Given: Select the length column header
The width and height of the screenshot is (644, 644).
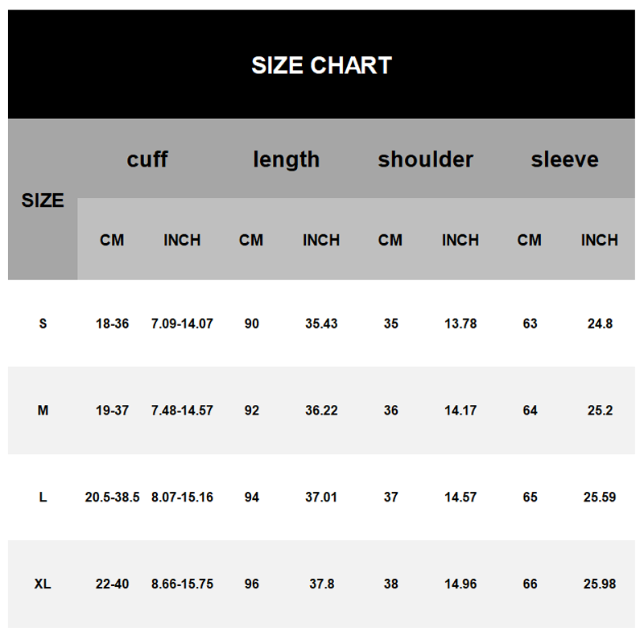Looking at the screenshot, I should pyautogui.click(x=287, y=159).
